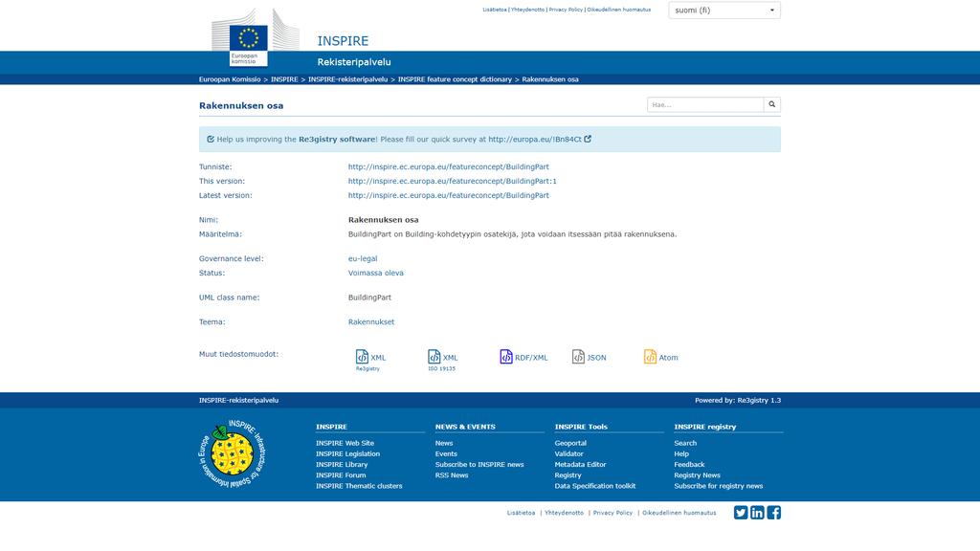Screen dimensions: 980x551
Task: Open Subscribe to INSPIRE news link
Action: click(479, 464)
